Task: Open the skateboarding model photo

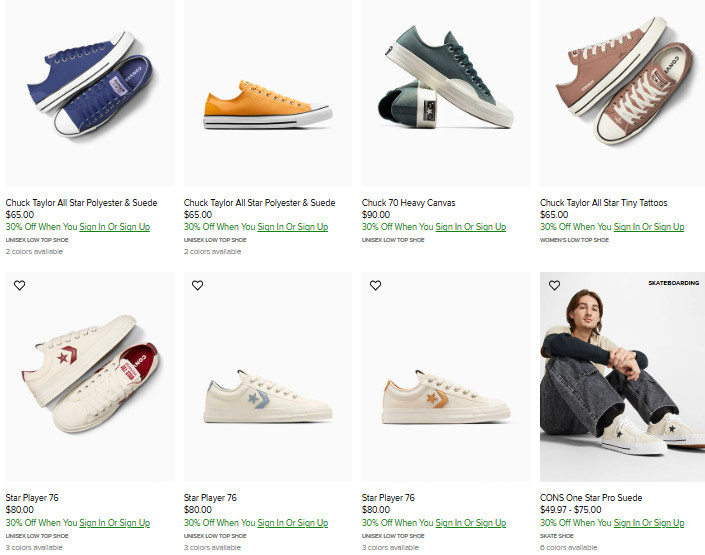Action: [x=624, y=380]
